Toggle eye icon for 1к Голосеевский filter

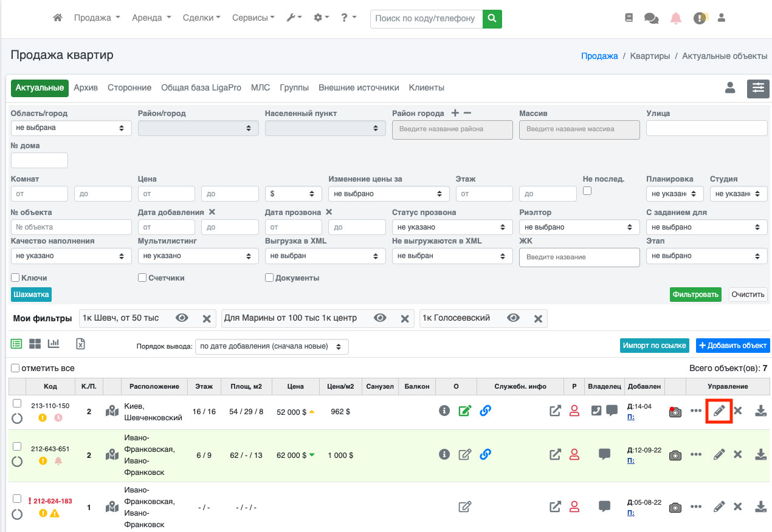point(514,318)
